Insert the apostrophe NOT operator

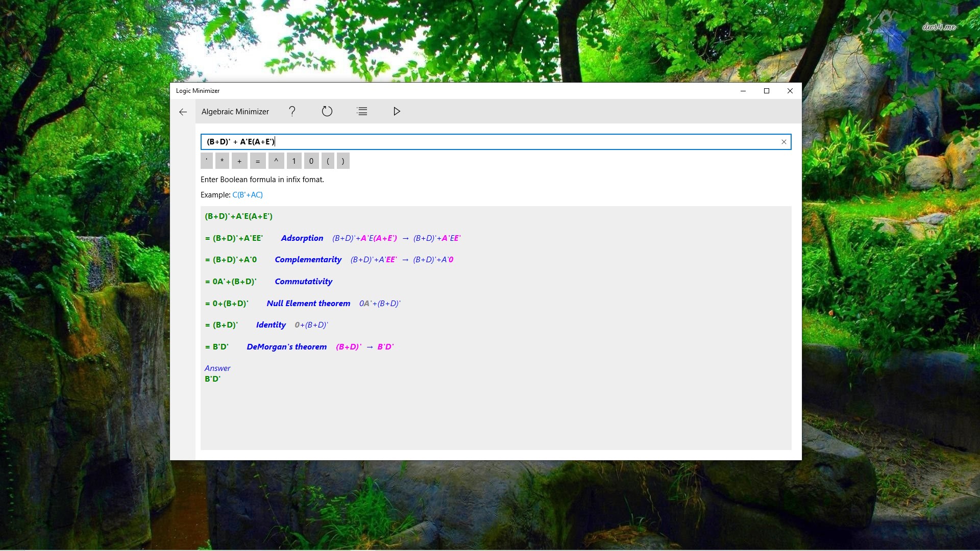(206, 161)
